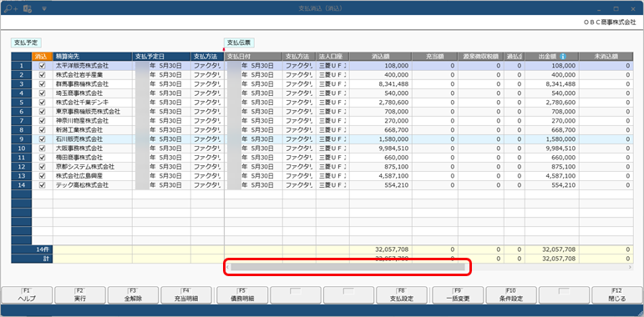This screenshot has height=317, width=644.
Task: Click 出金額 cell 554,210
Action: tap(552, 185)
